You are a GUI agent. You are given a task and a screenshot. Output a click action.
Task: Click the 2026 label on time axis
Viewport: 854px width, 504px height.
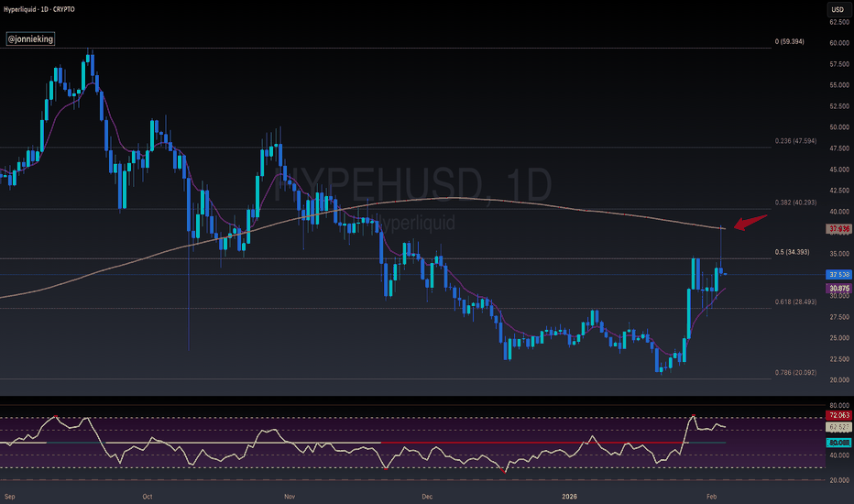click(x=569, y=497)
